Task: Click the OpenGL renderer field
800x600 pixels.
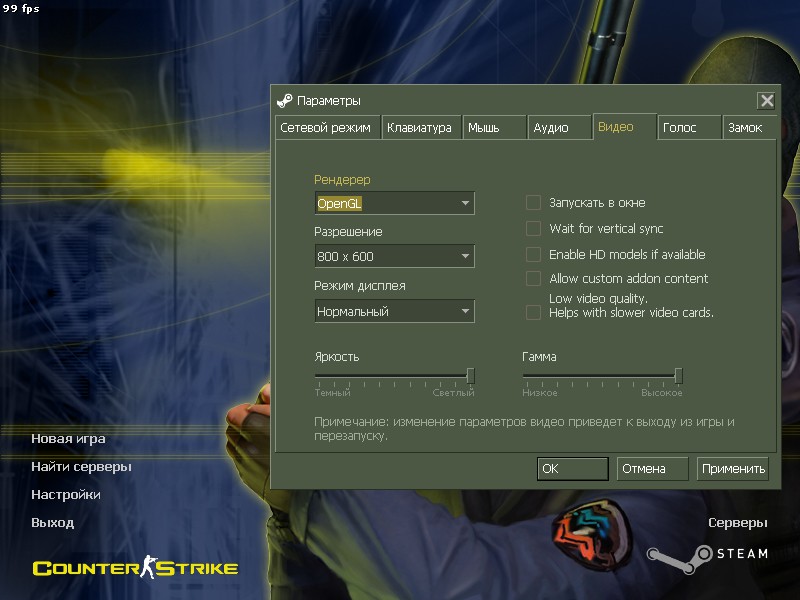Action: (x=394, y=203)
